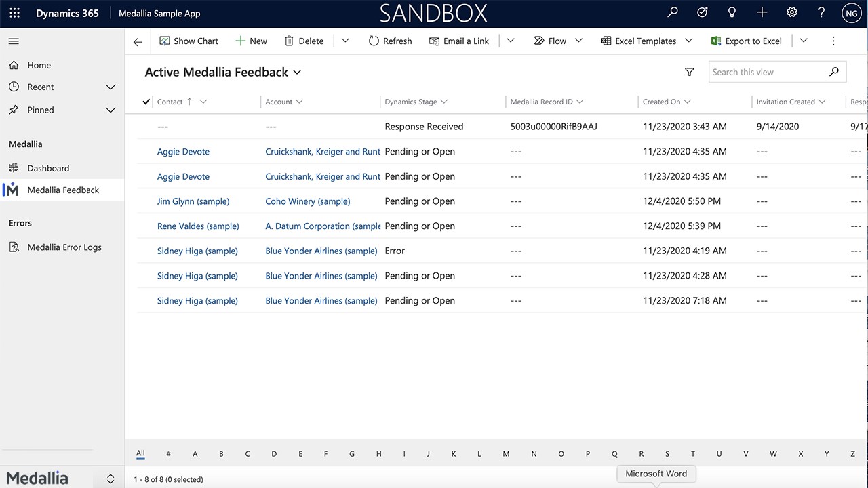Toggle the select-all checkmark in header

146,102
